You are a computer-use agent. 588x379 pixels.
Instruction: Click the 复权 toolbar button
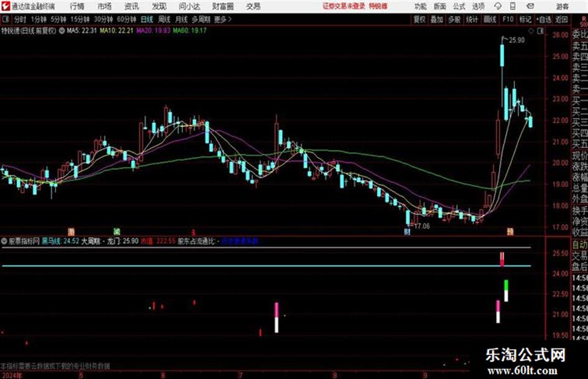(x=419, y=19)
